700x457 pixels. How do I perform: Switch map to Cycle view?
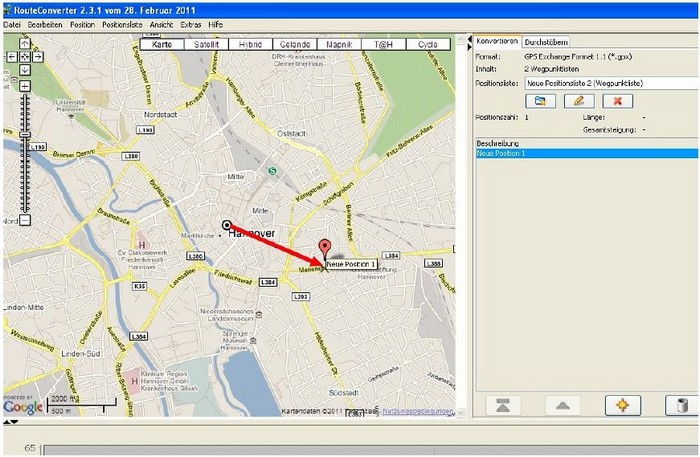point(428,44)
